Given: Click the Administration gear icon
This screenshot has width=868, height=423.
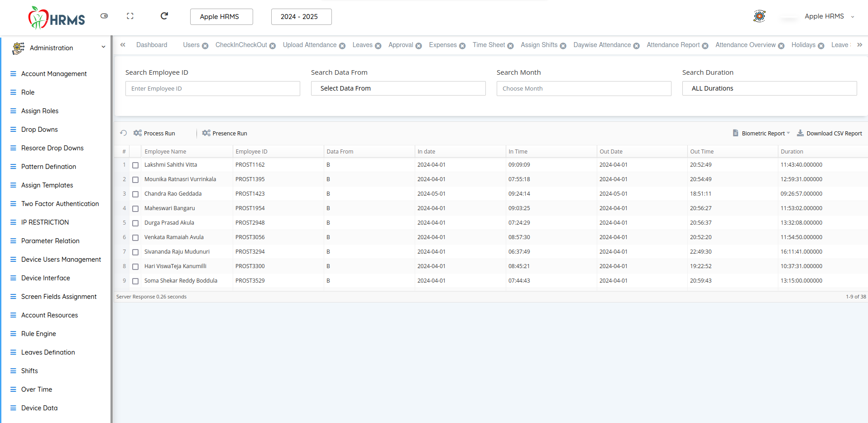Looking at the screenshot, I should coord(19,48).
